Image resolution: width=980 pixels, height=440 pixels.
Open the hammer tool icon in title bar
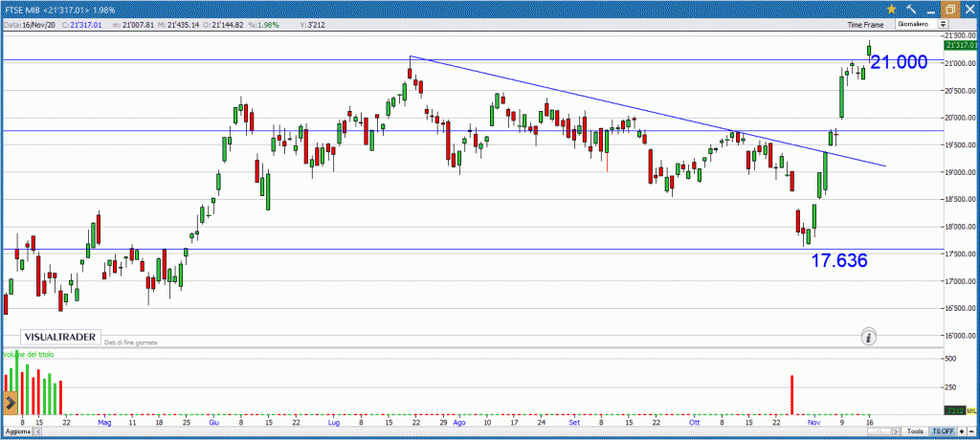911,9
